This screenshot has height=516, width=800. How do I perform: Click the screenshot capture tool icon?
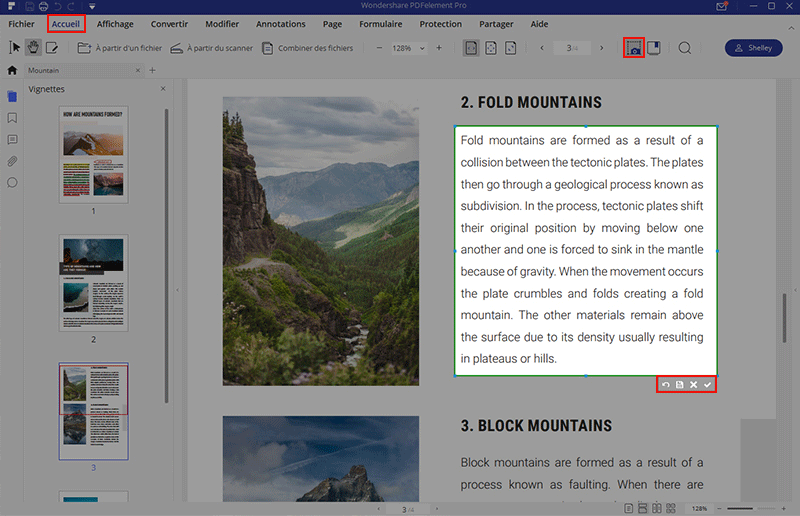634,48
